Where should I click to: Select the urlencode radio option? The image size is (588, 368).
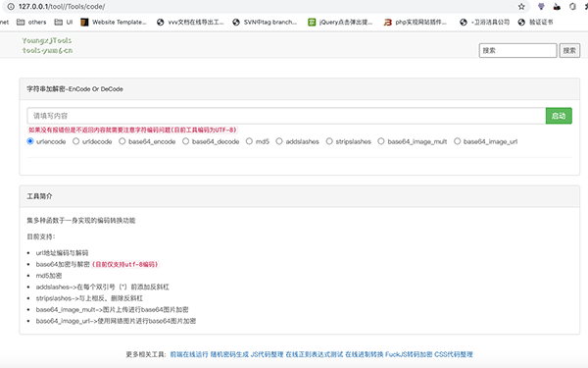(30, 141)
